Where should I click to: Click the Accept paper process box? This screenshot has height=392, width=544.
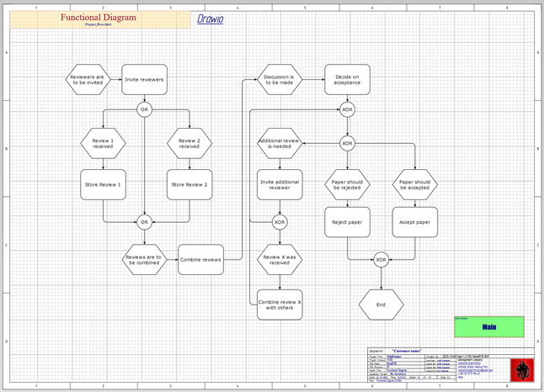tap(414, 222)
